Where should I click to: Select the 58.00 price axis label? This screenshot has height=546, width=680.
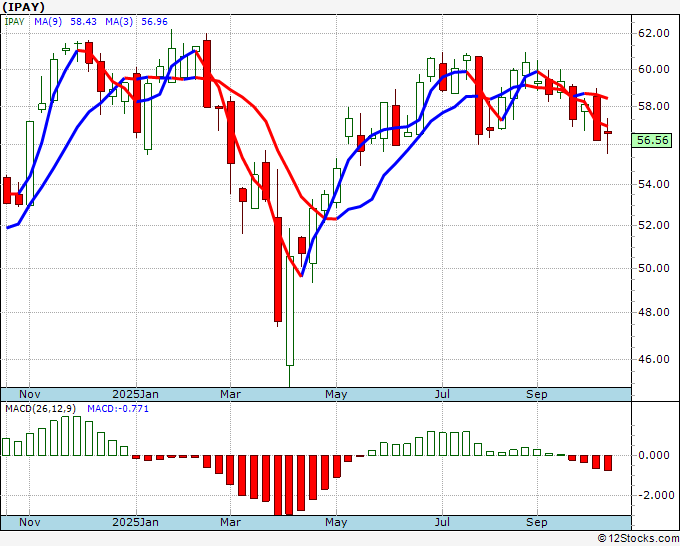(x=654, y=106)
